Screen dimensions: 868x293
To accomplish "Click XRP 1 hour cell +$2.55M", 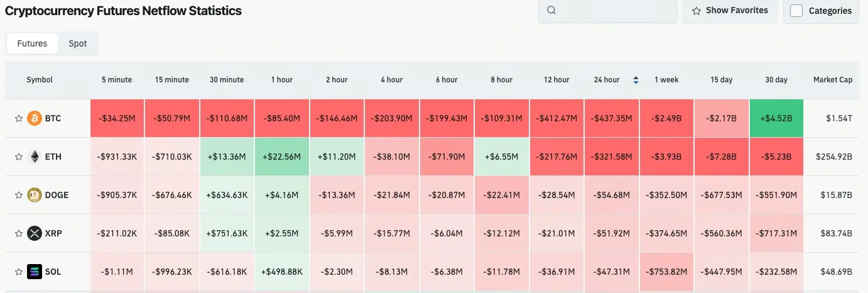I will [282, 233].
